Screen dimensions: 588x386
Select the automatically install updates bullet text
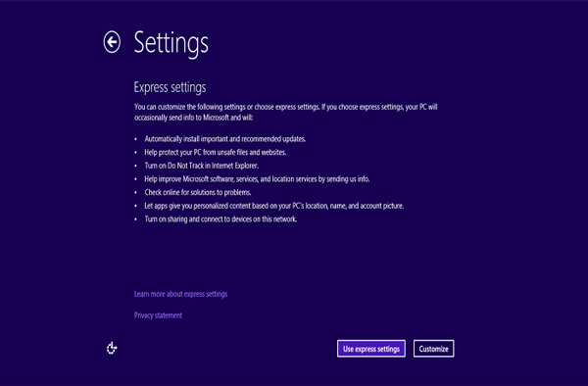tap(225, 139)
